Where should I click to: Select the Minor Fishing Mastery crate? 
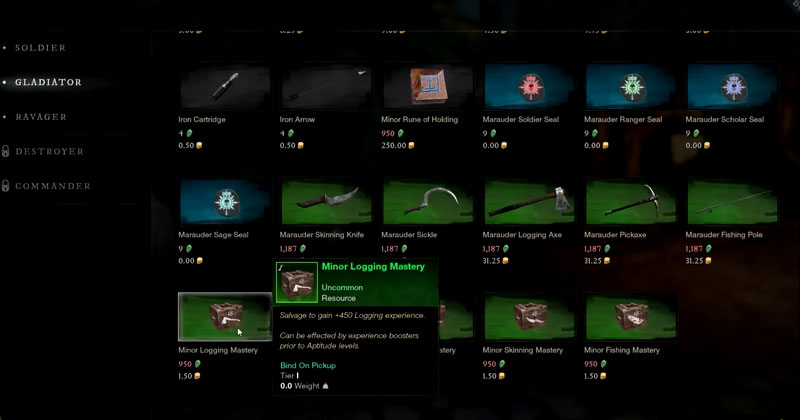point(631,317)
